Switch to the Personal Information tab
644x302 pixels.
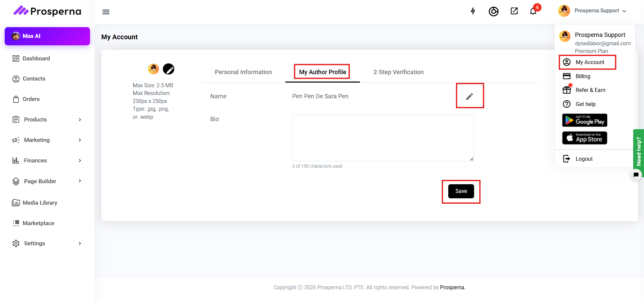[243, 72]
